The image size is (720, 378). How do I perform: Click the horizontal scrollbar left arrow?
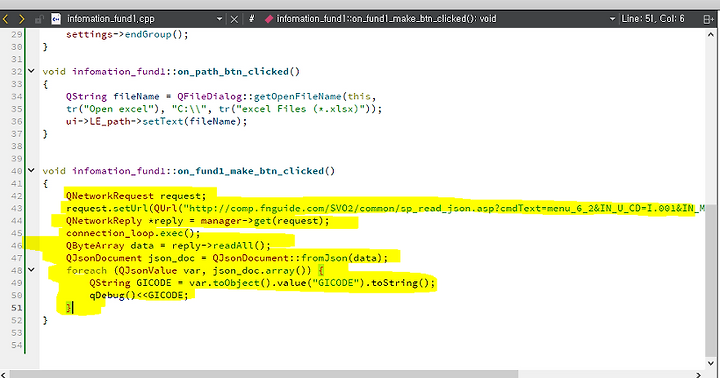[3, 374]
